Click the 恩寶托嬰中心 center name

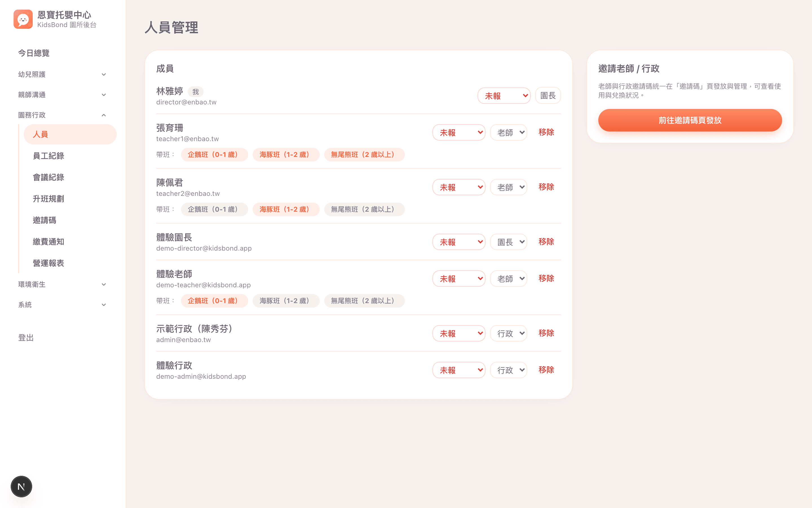coord(64,15)
